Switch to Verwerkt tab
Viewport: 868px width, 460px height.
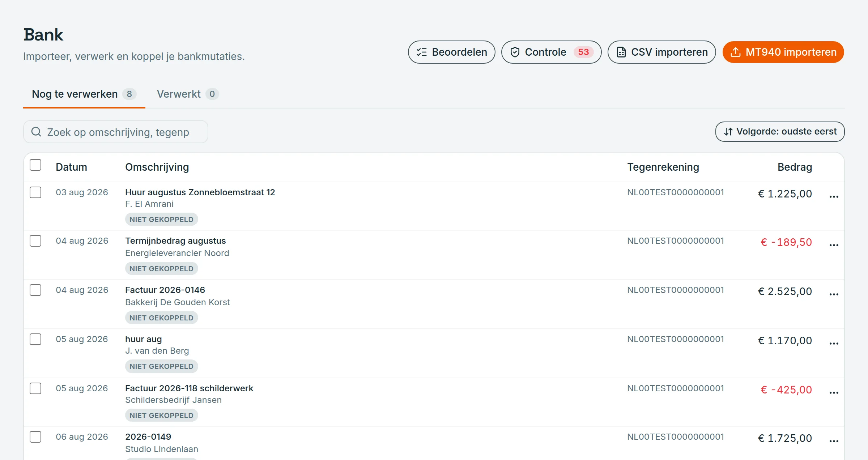[x=188, y=94]
